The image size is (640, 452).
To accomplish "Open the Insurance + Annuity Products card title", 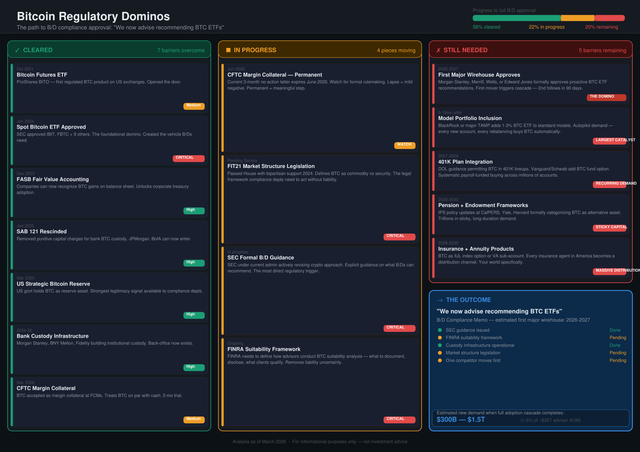I will [x=476, y=249].
